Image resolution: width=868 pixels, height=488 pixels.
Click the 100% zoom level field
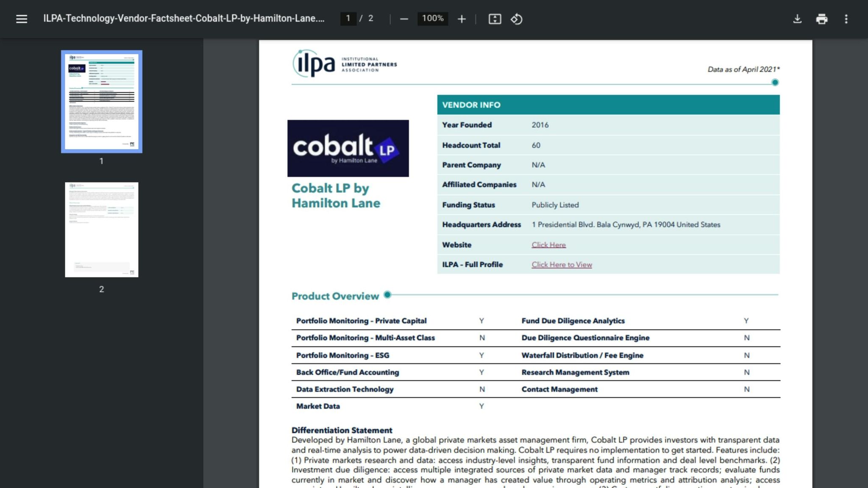[x=432, y=18]
